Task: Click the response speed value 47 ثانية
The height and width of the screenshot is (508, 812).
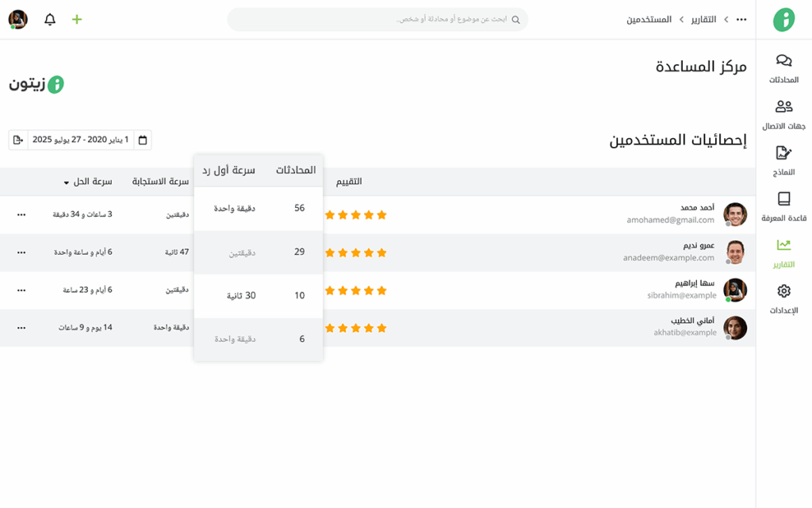Action: [177, 252]
